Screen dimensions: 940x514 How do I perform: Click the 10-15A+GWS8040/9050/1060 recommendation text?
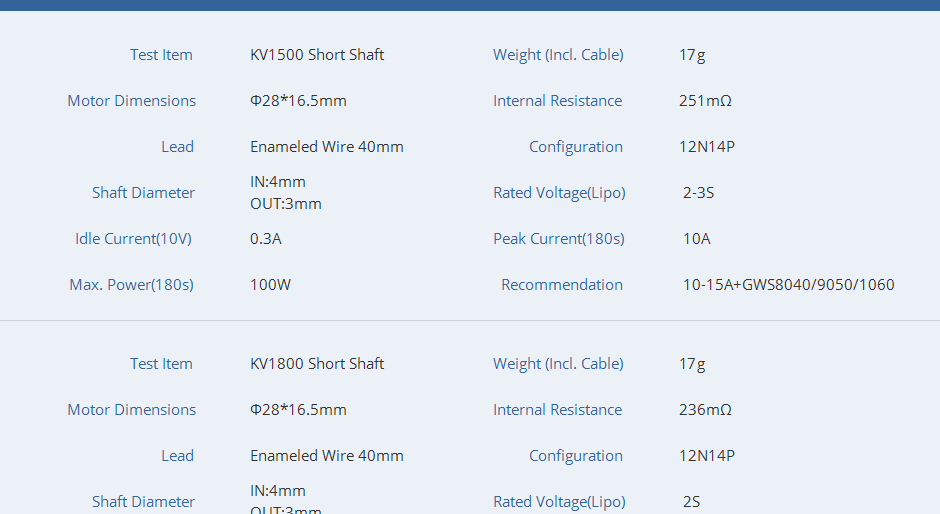coord(789,285)
